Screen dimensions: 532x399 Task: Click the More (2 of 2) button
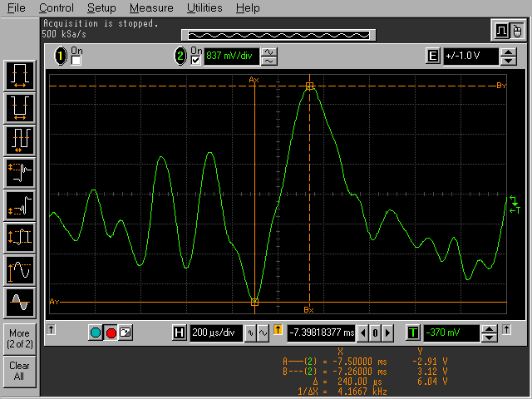[x=20, y=338]
